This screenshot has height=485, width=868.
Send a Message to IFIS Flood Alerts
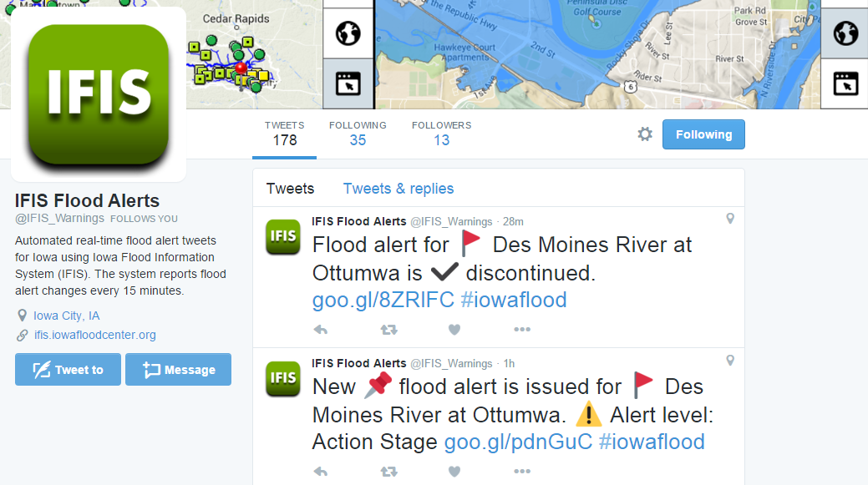pyautogui.click(x=178, y=370)
